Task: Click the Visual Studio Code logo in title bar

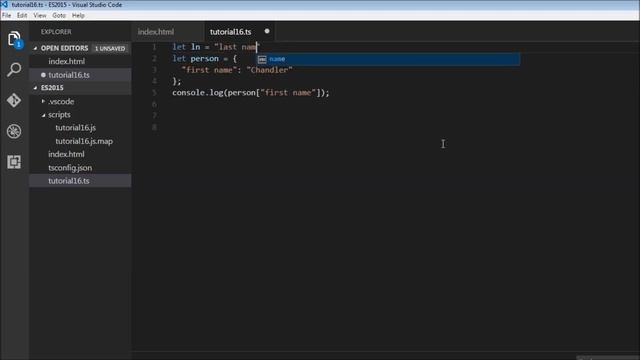Action: tap(4, 4)
